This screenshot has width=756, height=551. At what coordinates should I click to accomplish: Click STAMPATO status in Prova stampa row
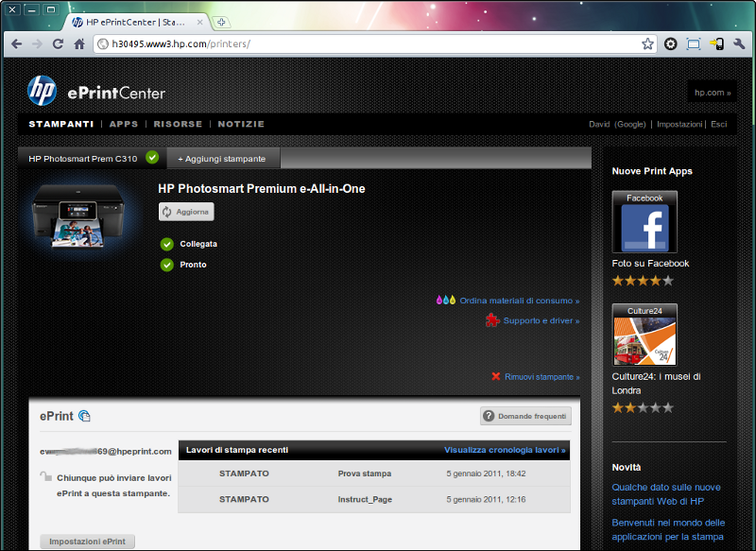pyautogui.click(x=244, y=474)
